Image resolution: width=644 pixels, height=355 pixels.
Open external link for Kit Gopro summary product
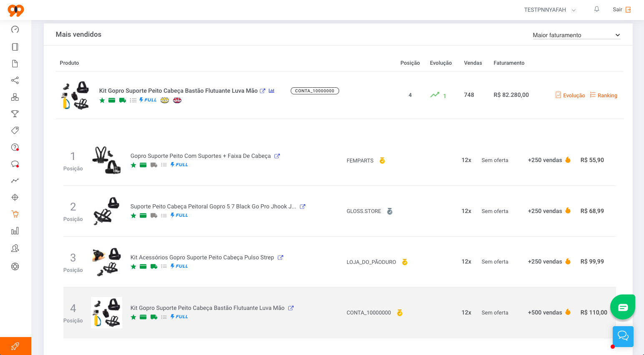click(263, 91)
